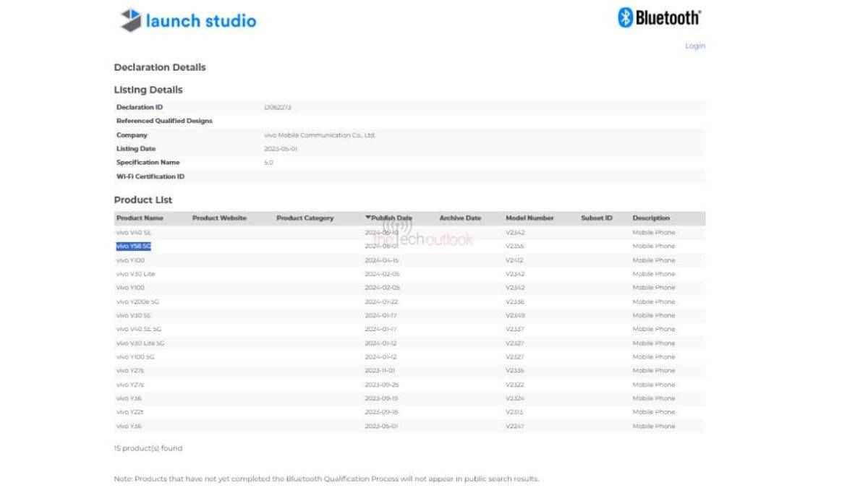The image size is (868, 488).
Task: Sort table by Archive Date column
Action: (460, 218)
